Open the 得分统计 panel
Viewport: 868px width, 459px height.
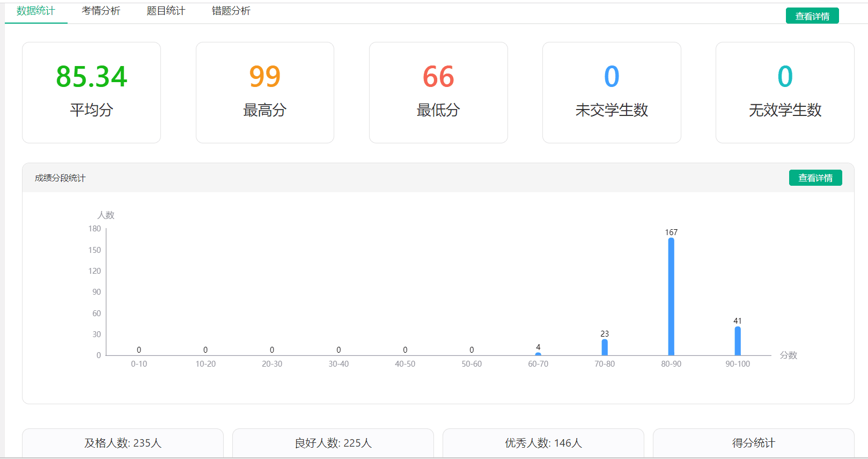[753, 443]
